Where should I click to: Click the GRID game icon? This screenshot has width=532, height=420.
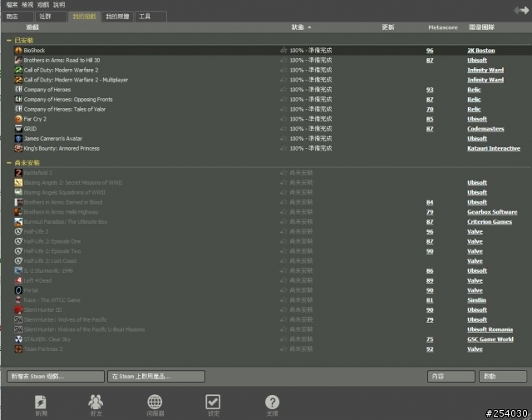point(18,129)
